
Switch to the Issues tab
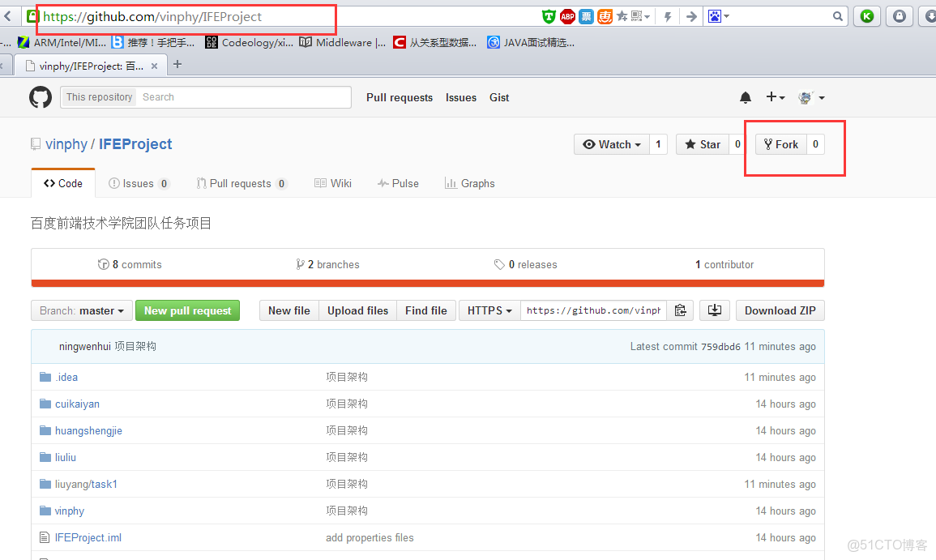pyautogui.click(x=139, y=183)
